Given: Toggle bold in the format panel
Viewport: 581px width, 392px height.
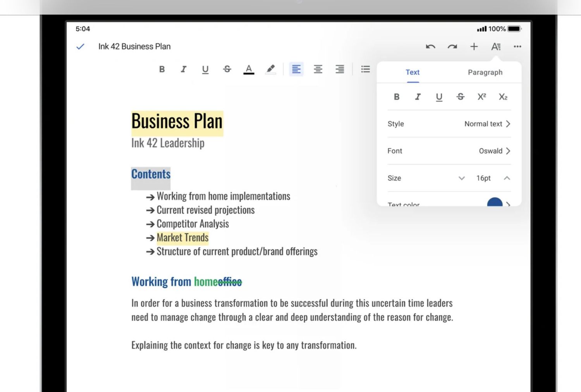Looking at the screenshot, I should (x=397, y=97).
